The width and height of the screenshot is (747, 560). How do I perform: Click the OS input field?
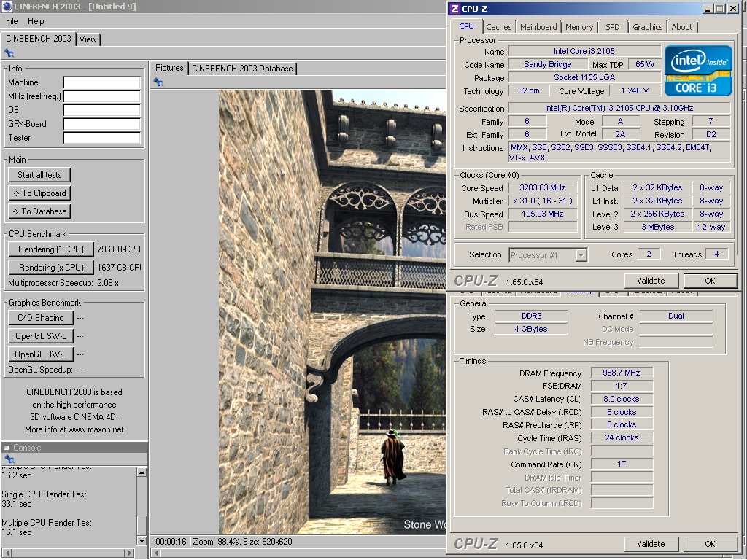tap(102, 110)
